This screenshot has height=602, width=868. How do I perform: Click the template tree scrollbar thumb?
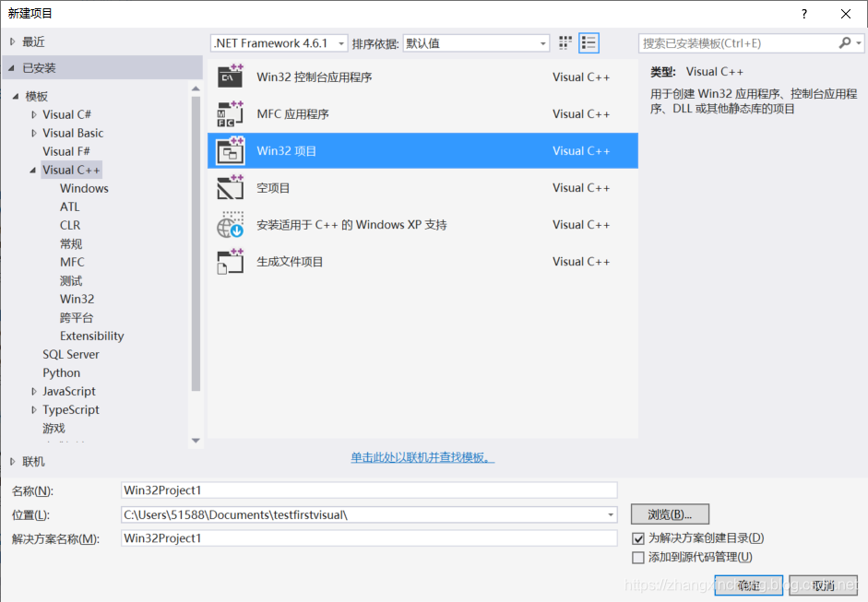pos(196,244)
